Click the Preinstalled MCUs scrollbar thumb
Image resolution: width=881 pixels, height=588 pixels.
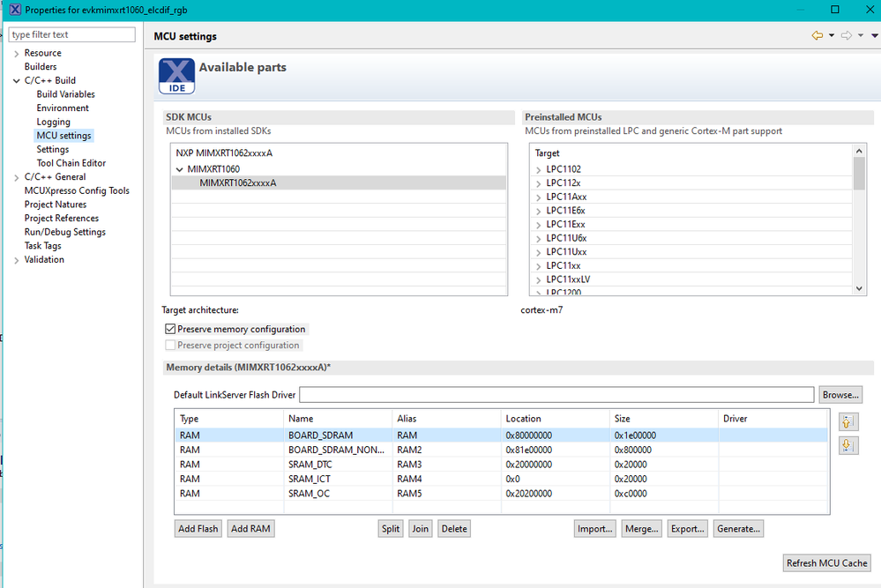[859, 174]
